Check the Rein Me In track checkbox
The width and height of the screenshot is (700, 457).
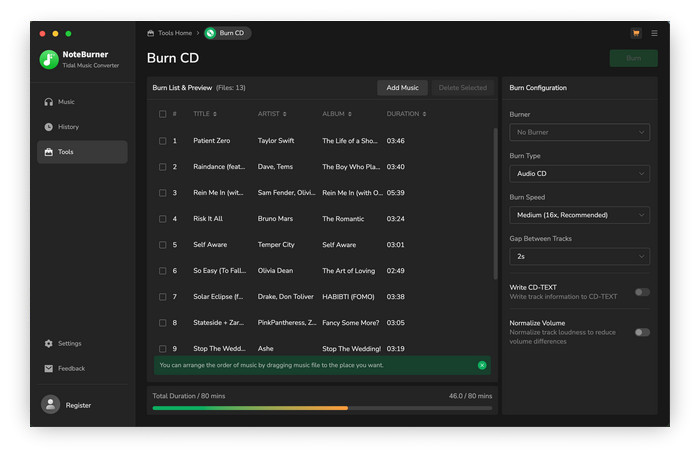pyautogui.click(x=162, y=193)
